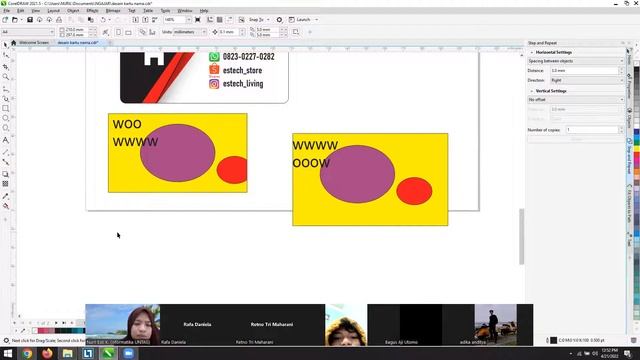Open the Direction Right dropdown

point(587,80)
